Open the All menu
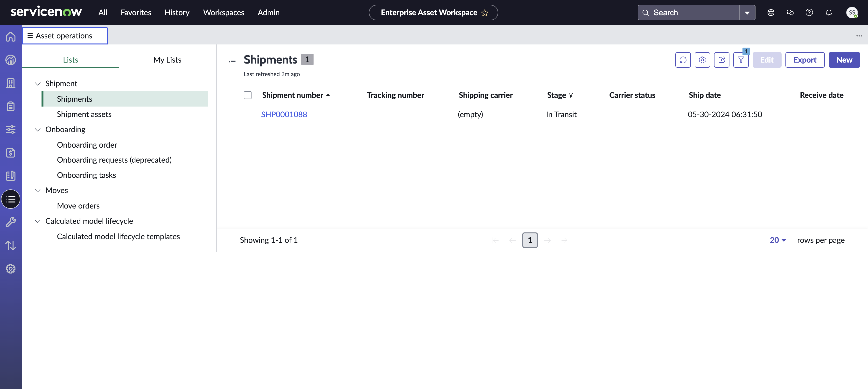 point(103,13)
